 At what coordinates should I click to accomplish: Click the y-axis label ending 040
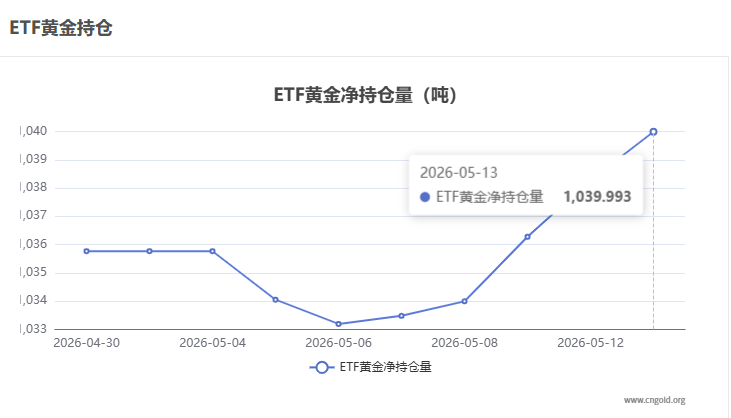pos(34,131)
